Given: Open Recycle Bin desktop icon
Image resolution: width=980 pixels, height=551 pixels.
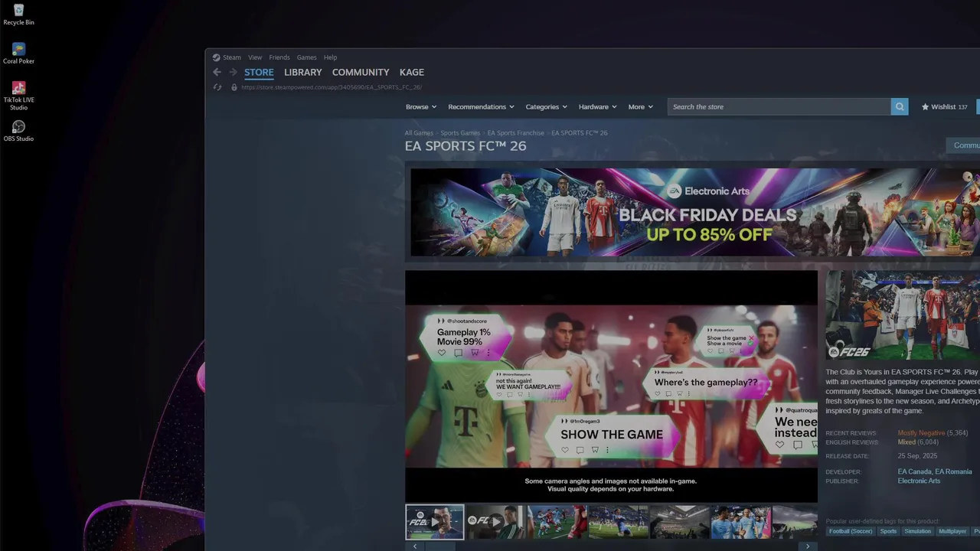Looking at the screenshot, I should [x=18, y=15].
